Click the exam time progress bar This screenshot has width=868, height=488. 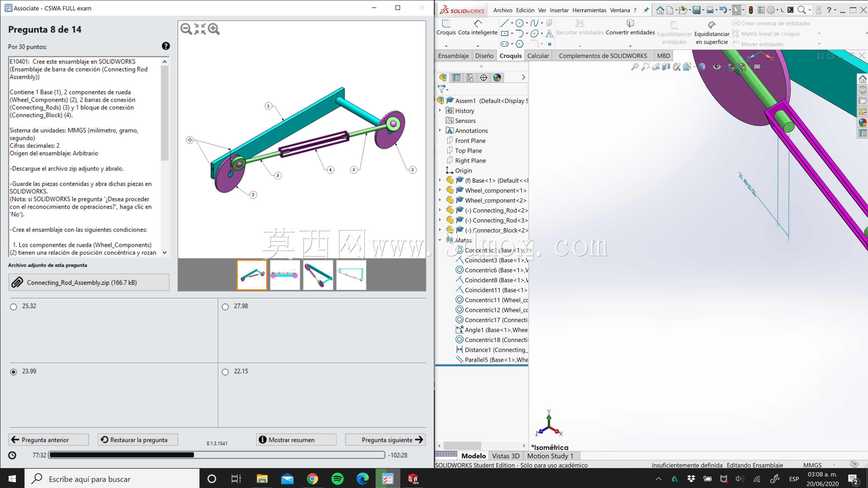pyautogui.click(x=217, y=455)
